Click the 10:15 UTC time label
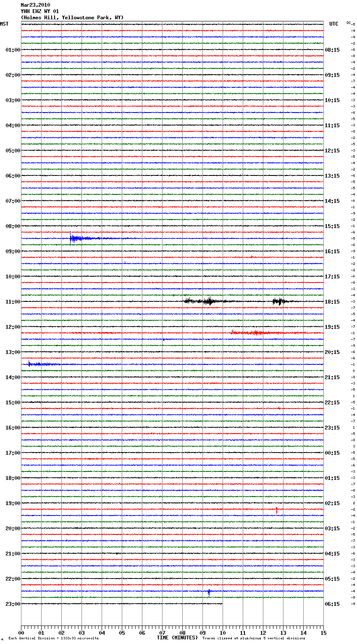Screen dimensions: 357x644 [x=332, y=100]
